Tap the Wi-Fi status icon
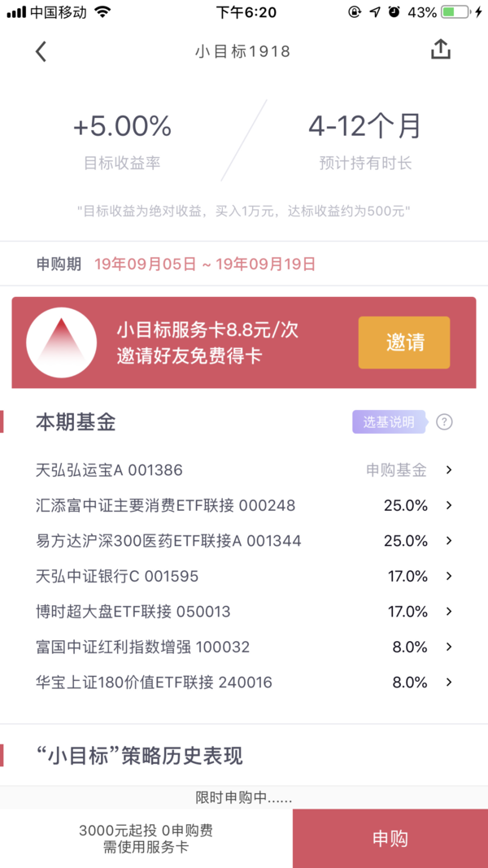488x868 pixels. [102, 12]
